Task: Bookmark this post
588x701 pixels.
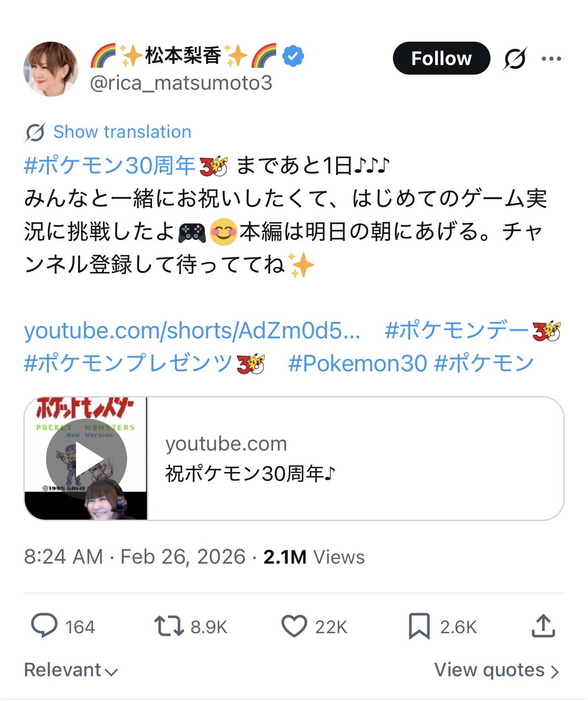Action: [419, 626]
